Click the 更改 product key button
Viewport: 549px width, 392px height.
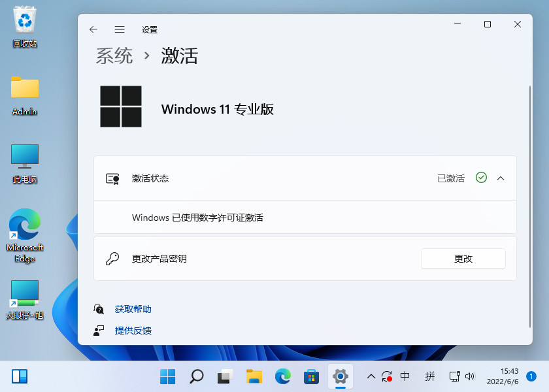pos(463,259)
